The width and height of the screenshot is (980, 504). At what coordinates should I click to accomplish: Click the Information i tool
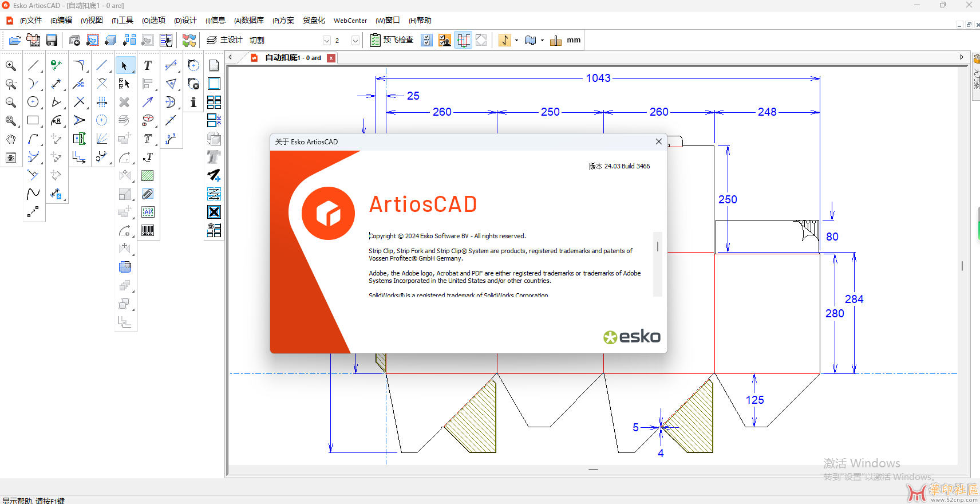(193, 102)
